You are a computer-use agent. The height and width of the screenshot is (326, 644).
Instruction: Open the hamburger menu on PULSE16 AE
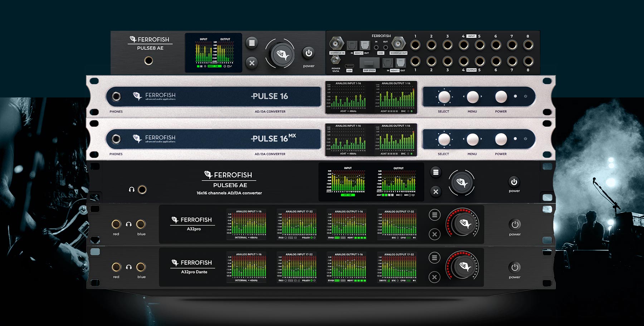[x=435, y=172]
